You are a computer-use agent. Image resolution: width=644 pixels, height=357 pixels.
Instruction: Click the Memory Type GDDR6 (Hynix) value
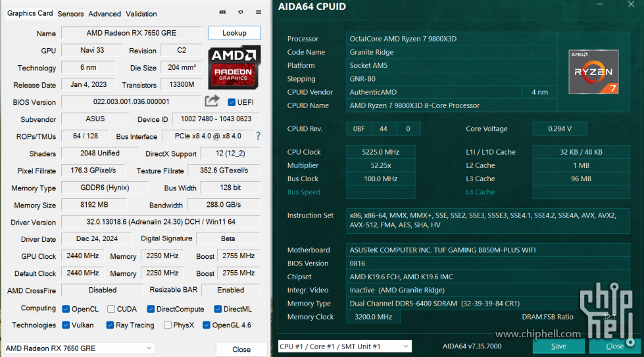point(105,188)
